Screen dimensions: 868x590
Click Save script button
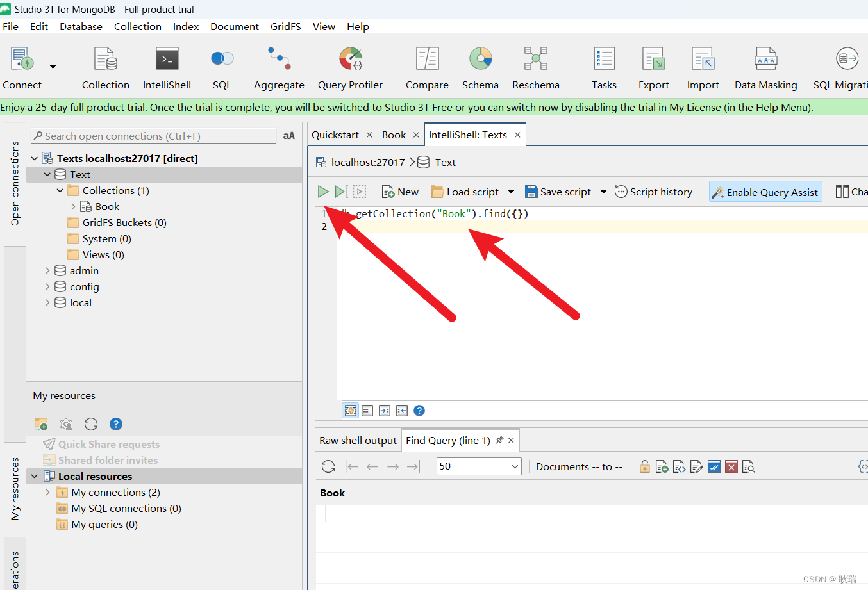coord(558,192)
